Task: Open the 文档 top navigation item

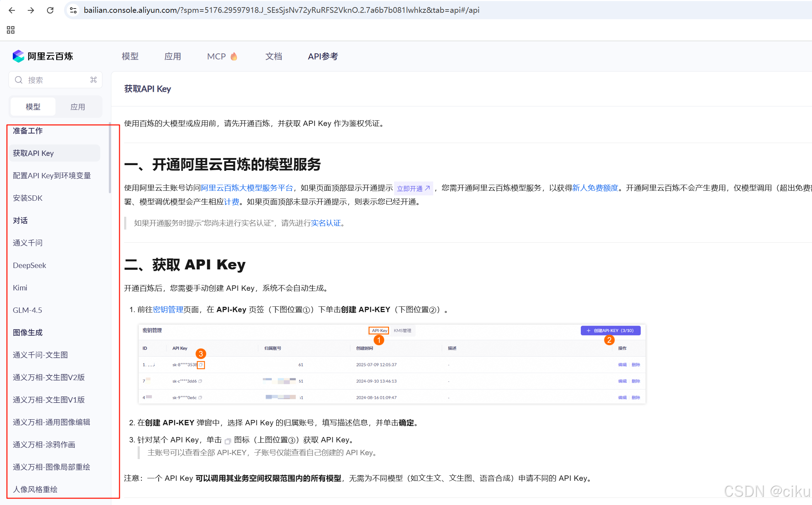Action: [274, 56]
